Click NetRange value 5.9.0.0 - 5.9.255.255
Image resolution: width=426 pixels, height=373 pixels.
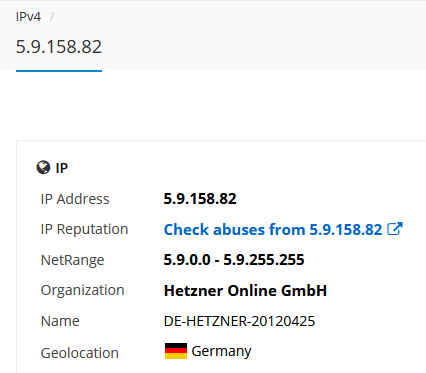[x=234, y=260]
